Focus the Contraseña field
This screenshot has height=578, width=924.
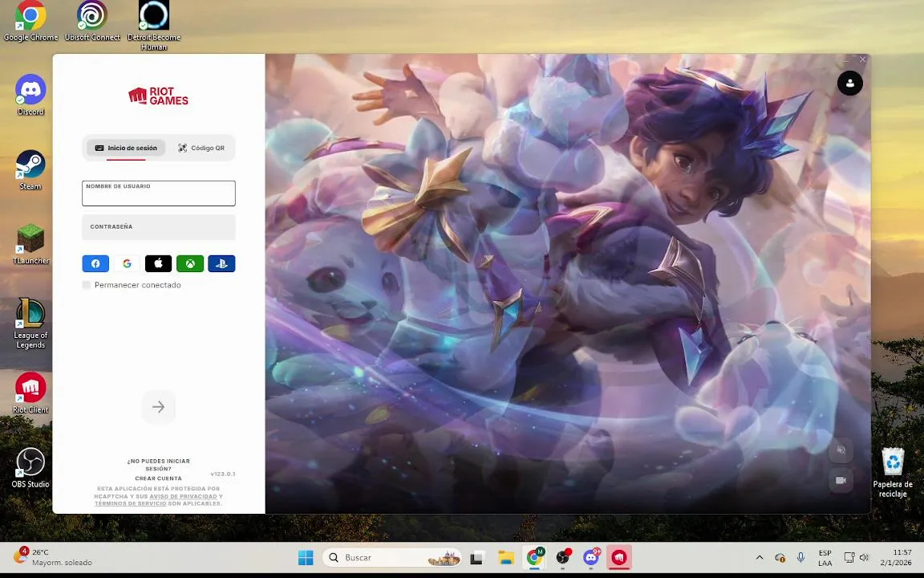[159, 227]
